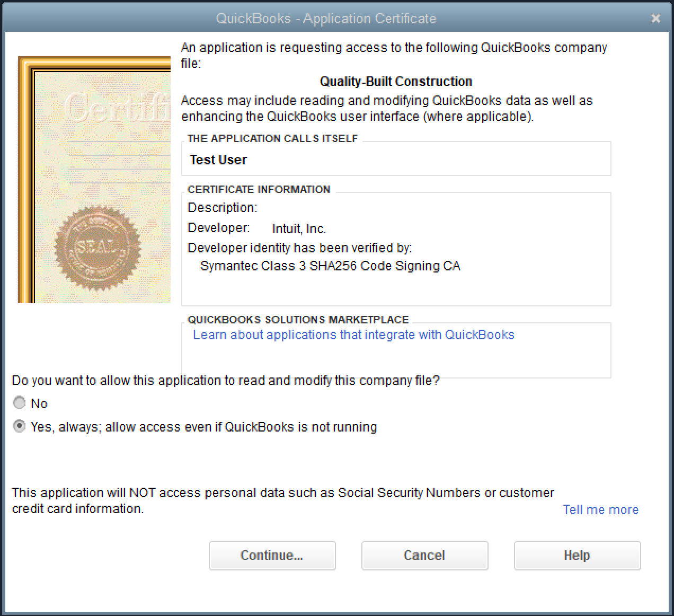Viewport: 674px width, 616px height.
Task: Select the No radio button
Action: [20, 403]
